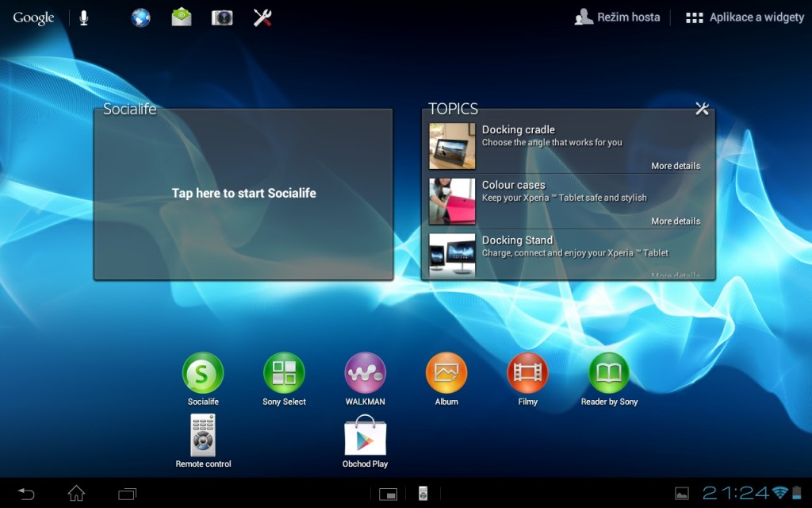812x508 pixels.
Task: Select the Colour cases topic title
Action: 514,185
